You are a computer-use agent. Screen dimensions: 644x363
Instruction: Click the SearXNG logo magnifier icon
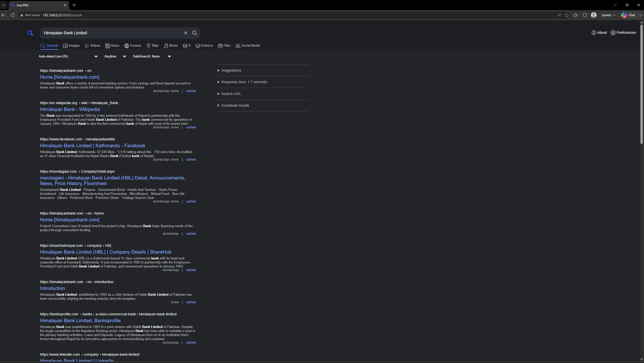(30, 33)
